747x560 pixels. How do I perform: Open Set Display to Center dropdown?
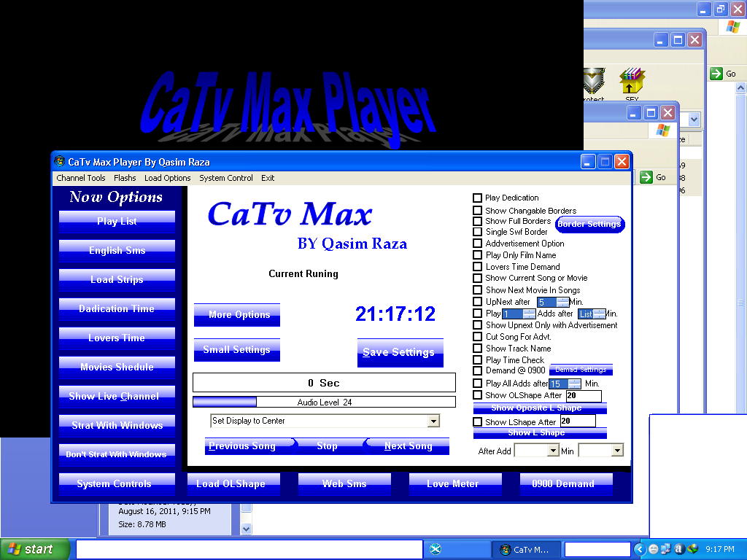pyautogui.click(x=433, y=421)
